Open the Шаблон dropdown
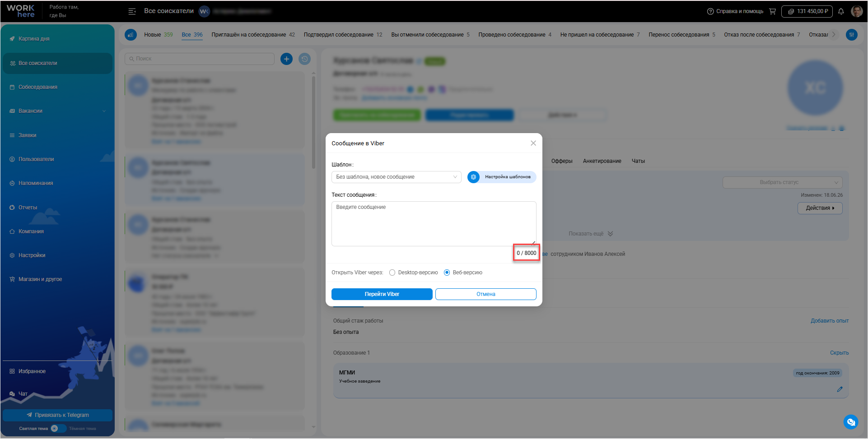 (396, 177)
